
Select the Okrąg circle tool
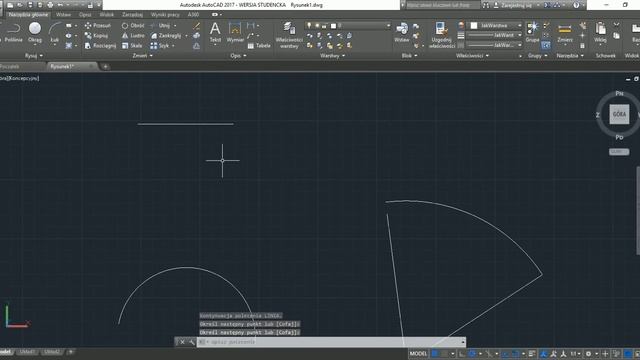pos(35,33)
